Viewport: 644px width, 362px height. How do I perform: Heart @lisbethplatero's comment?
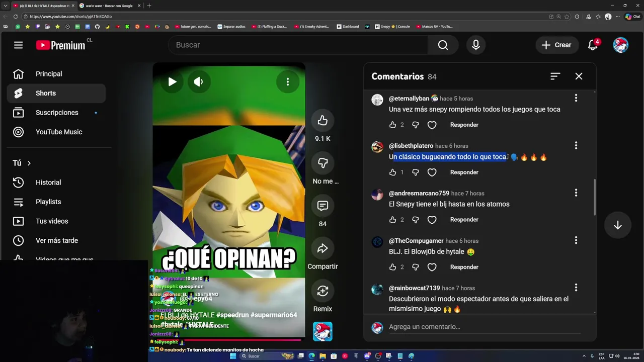[x=432, y=172]
